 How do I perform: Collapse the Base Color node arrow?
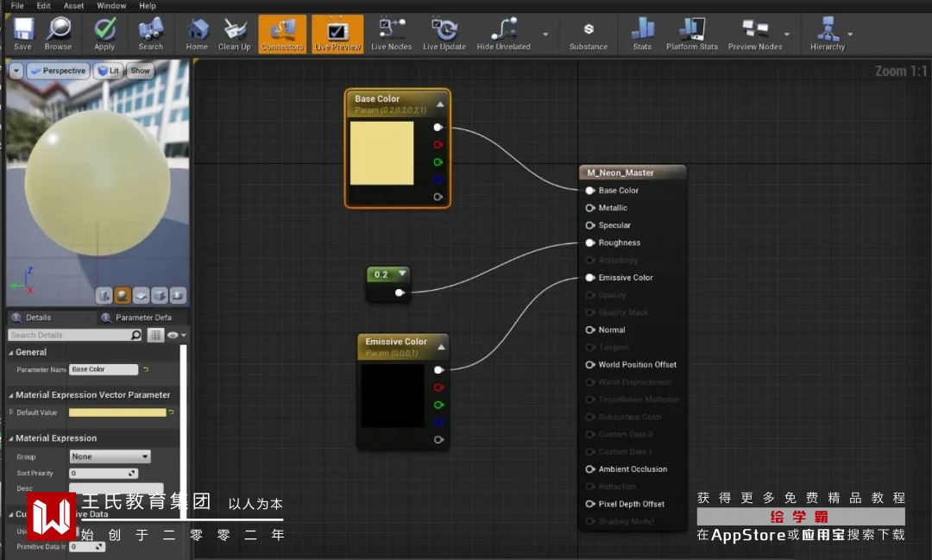(440, 104)
